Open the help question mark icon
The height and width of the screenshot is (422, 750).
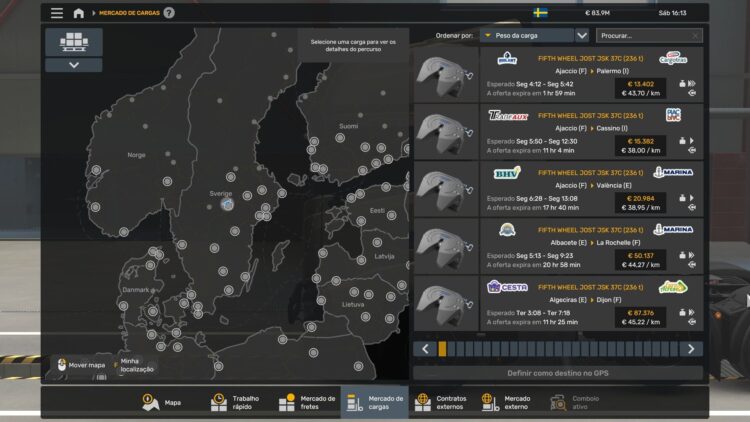pyautogui.click(x=169, y=13)
